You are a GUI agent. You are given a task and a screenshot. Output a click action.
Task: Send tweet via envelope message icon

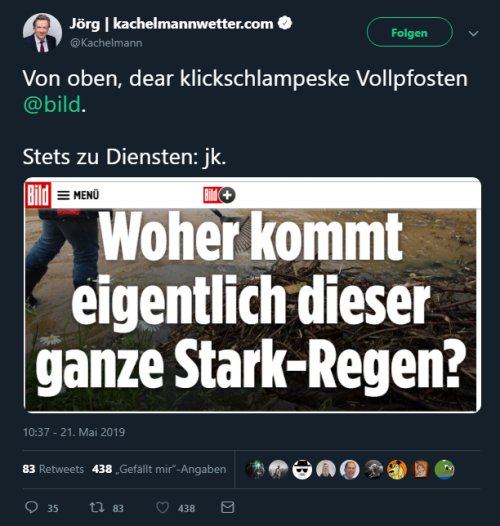[228, 507]
